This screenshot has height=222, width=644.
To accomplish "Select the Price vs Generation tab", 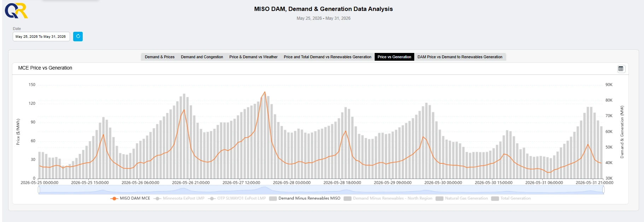I will click(x=394, y=57).
